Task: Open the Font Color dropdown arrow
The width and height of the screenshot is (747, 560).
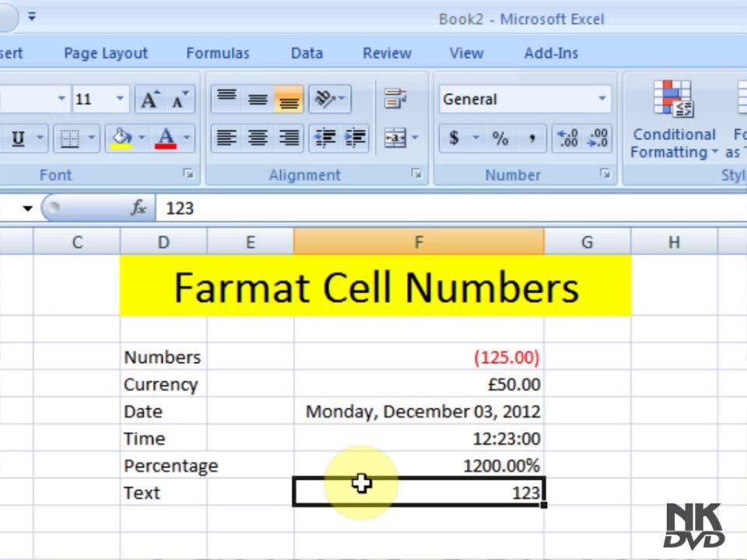Action: pyautogui.click(x=188, y=138)
